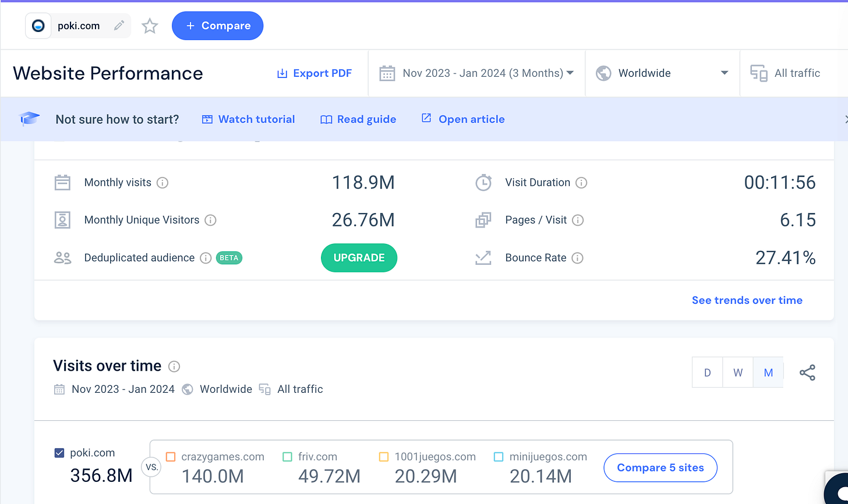Click the green UPGRADE button

coord(359,258)
